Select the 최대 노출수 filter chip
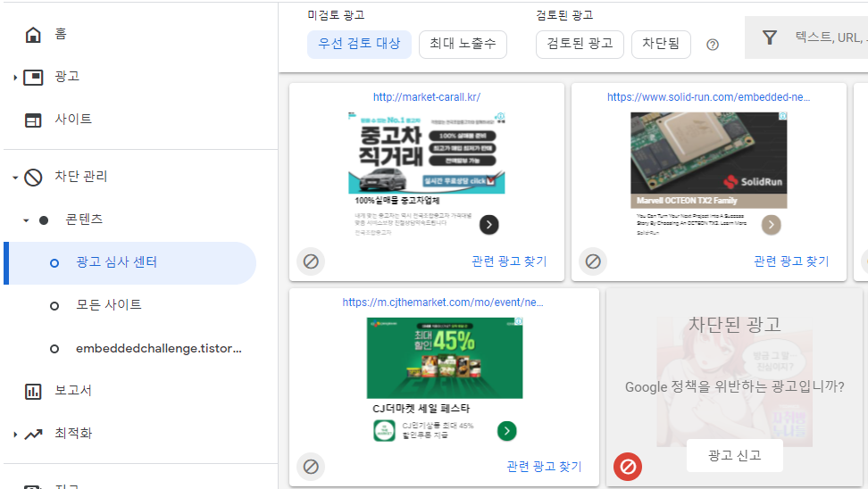The width and height of the screenshot is (868, 489). tap(463, 45)
